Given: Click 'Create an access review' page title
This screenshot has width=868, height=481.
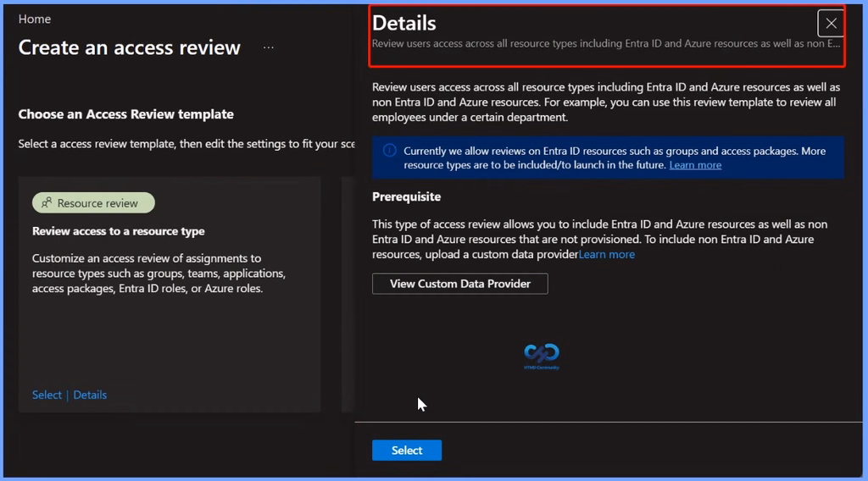Looking at the screenshot, I should pyautogui.click(x=130, y=47).
